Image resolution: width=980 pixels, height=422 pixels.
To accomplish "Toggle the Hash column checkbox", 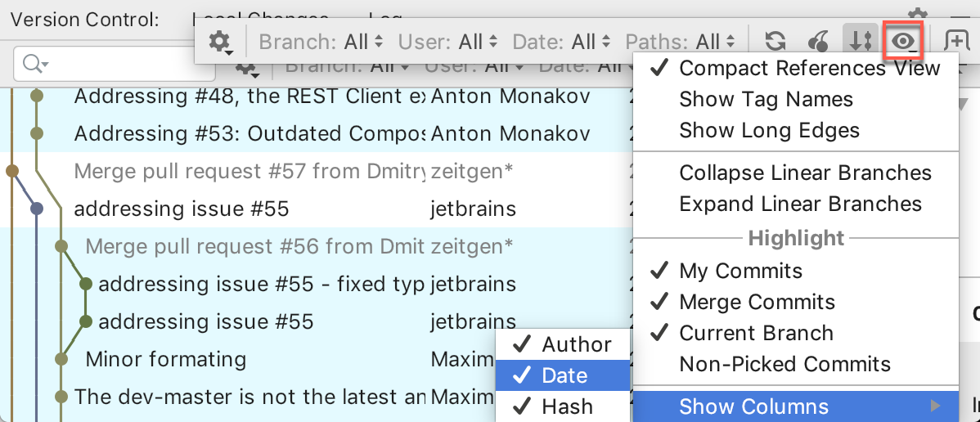I will coord(563,407).
